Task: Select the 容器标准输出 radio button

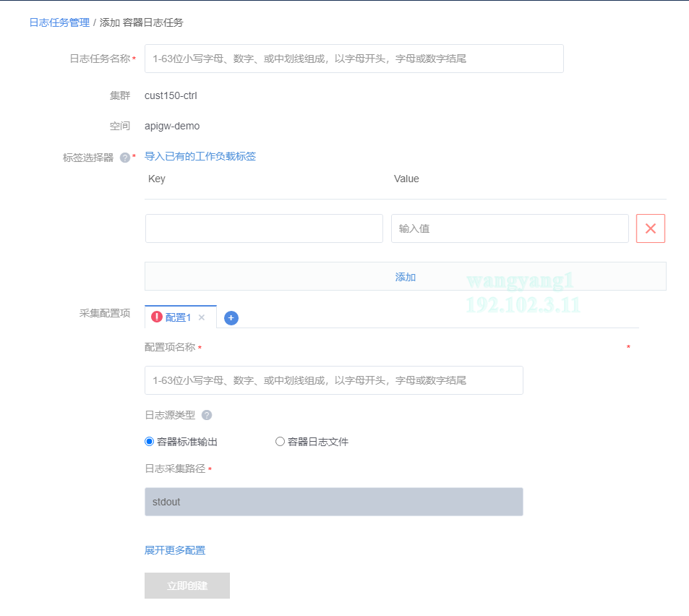Action: click(150, 442)
